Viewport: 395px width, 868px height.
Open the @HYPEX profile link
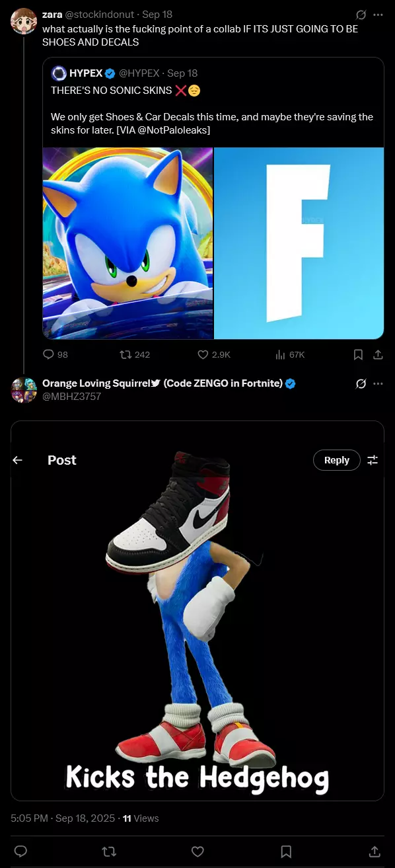pos(140,73)
